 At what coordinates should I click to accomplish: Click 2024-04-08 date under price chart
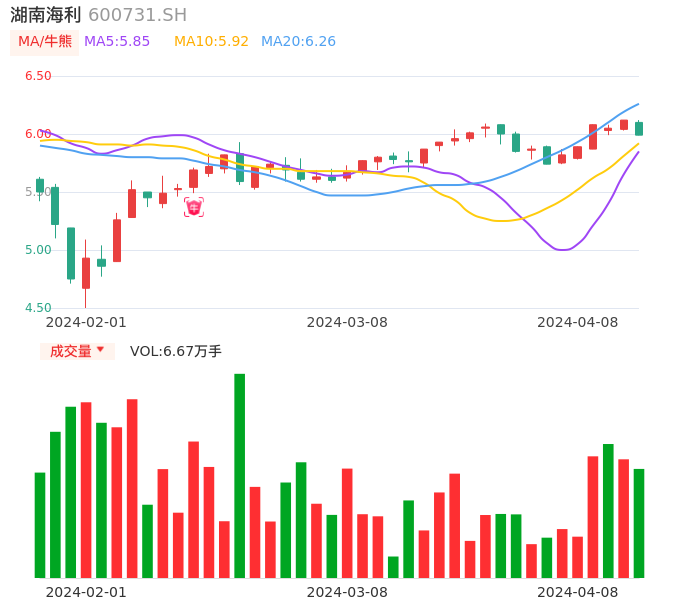[x=578, y=322]
